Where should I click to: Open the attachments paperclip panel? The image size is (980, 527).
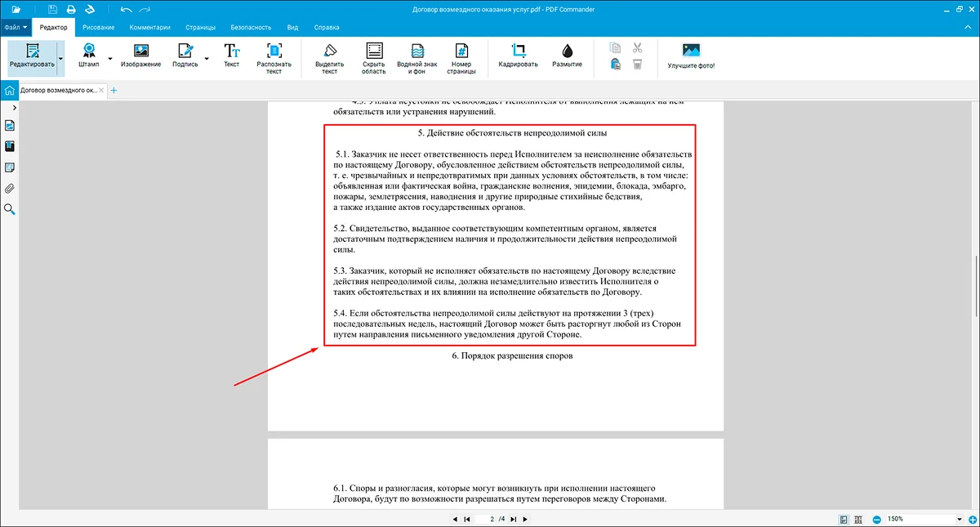[10, 188]
